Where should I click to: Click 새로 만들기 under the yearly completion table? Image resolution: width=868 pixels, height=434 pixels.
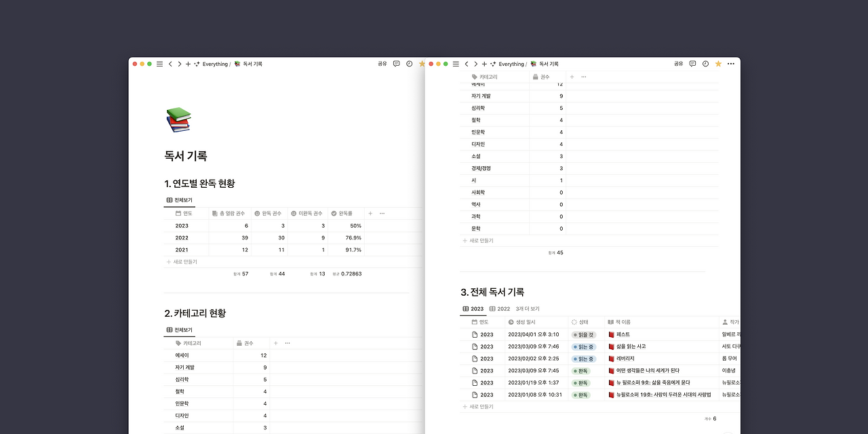(x=182, y=262)
